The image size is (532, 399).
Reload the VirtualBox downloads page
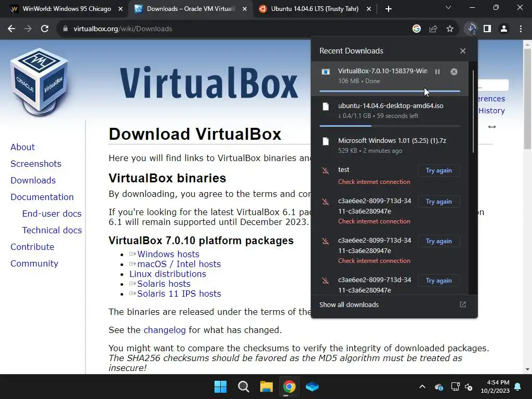coord(45,29)
